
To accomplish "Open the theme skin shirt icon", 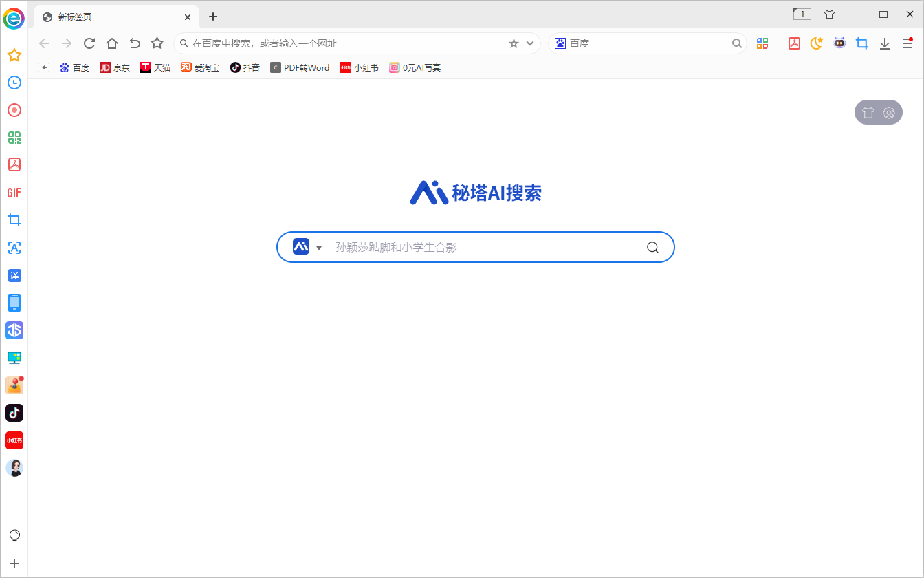I will pos(868,112).
